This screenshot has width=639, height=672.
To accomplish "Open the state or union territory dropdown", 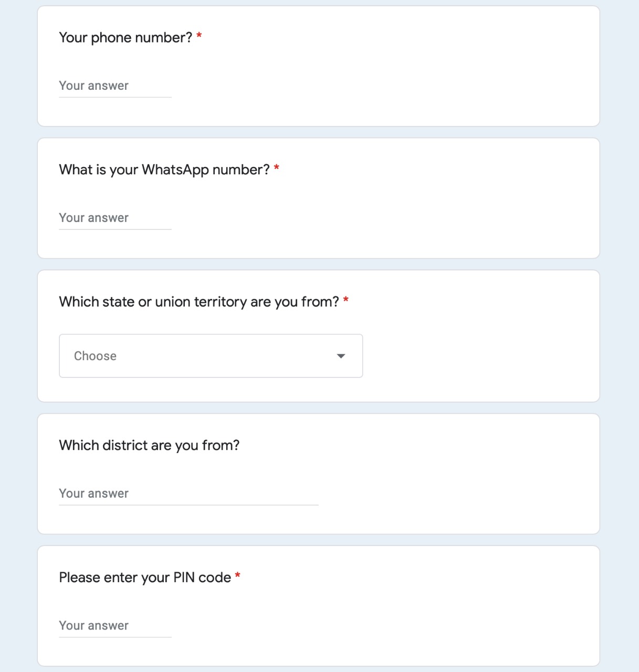I will pos(211,356).
